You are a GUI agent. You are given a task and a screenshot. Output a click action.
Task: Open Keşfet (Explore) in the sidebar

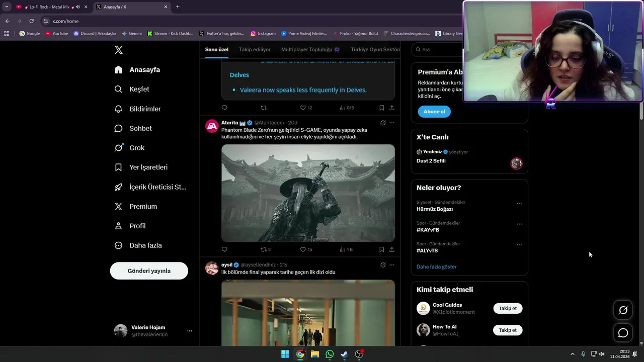pyautogui.click(x=132, y=89)
